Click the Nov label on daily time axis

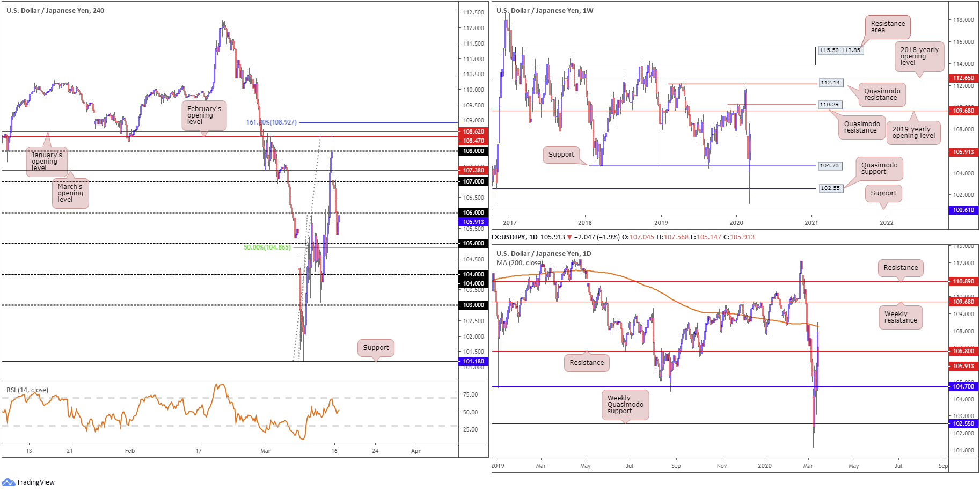722,466
